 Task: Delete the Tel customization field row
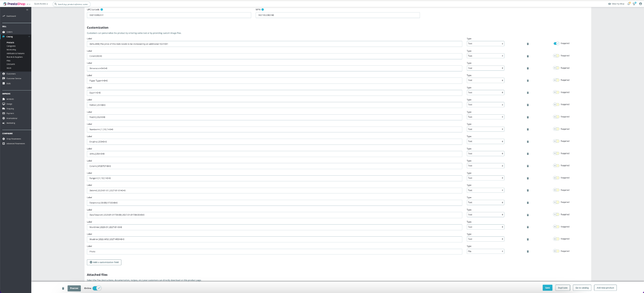coord(528,105)
